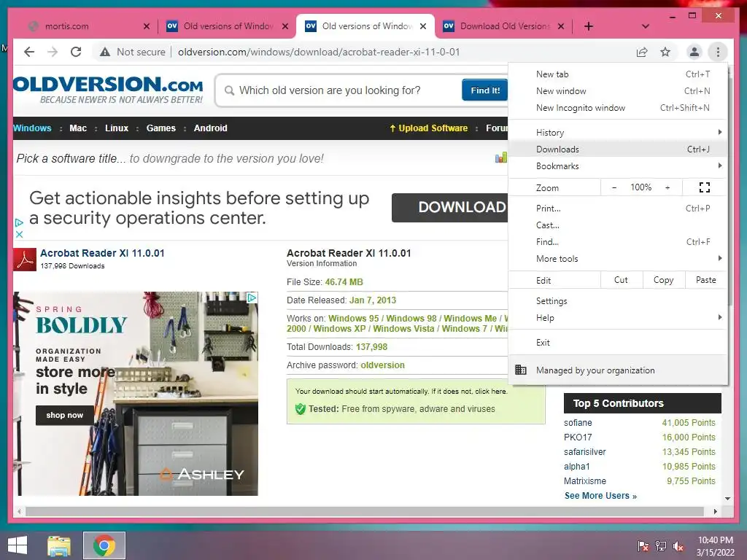Go back to the previous page
Screen dimensions: 747x560
tap(29, 52)
